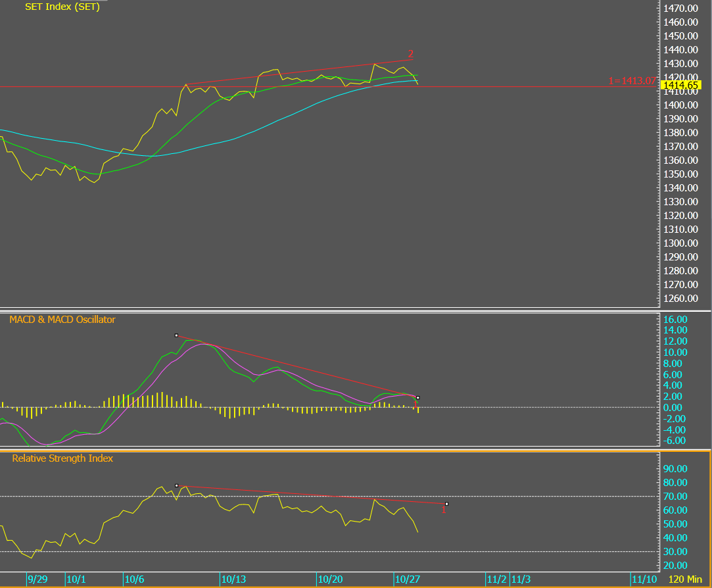712x588 pixels.
Task: Click the red label 1 under RSI trendline
Action: pos(444,510)
